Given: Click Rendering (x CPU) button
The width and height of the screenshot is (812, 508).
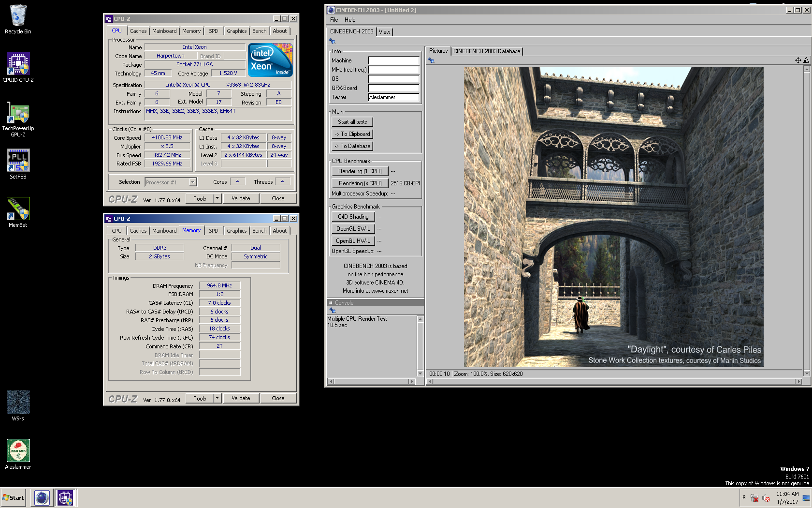Looking at the screenshot, I should coord(360,183).
